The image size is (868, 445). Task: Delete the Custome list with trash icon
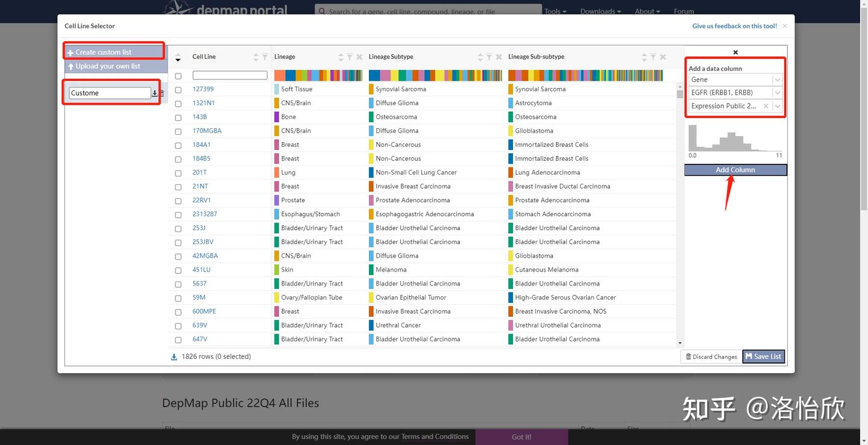161,93
